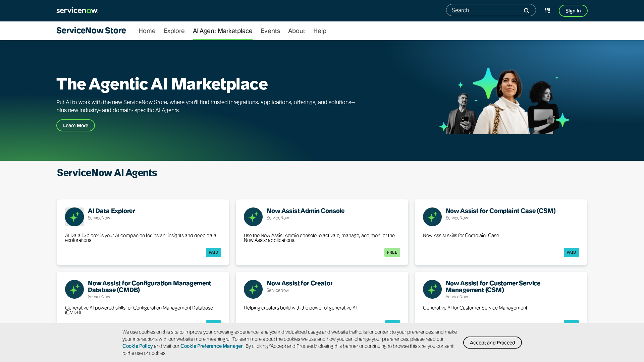Image resolution: width=644 pixels, height=362 pixels.
Task: Open the Help menu item
Action: (x=320, y=31)
